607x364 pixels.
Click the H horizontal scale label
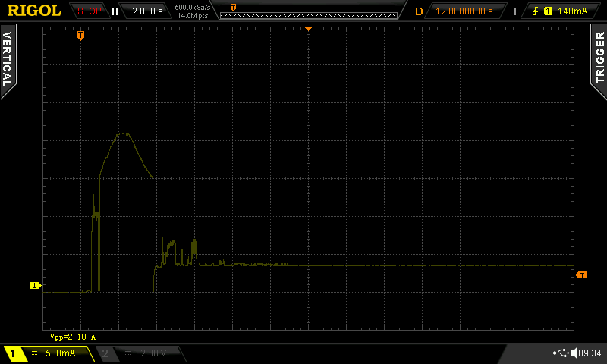(115, 11)
